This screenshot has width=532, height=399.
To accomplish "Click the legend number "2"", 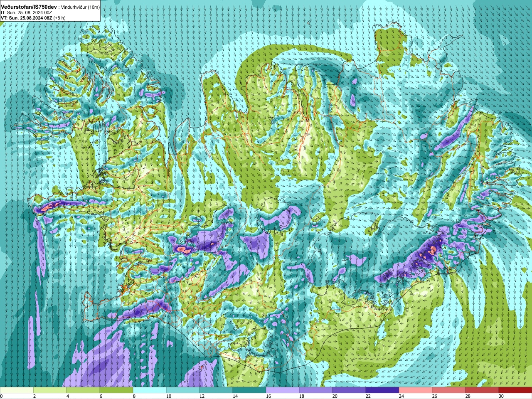I will tap(34, 396).
